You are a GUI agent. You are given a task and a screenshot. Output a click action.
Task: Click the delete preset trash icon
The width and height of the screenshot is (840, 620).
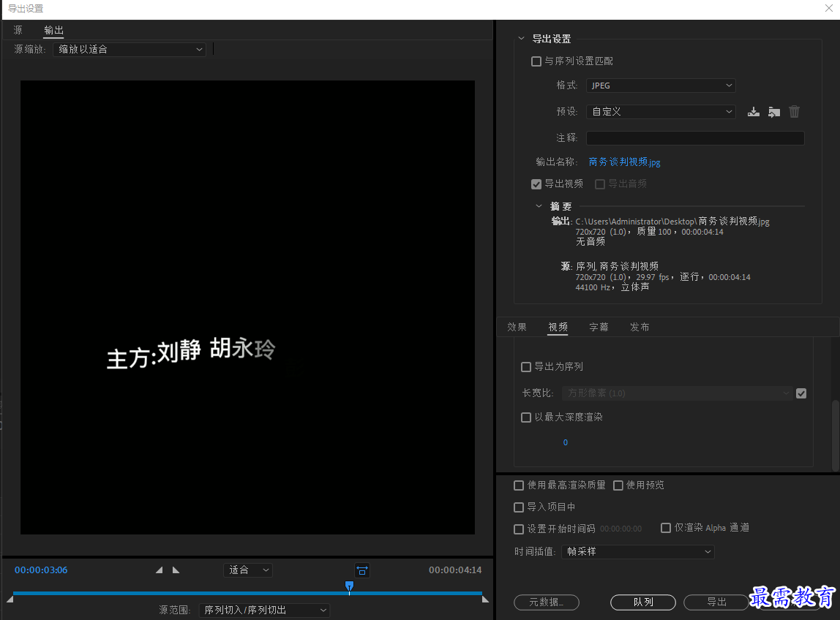coord(794,111)
